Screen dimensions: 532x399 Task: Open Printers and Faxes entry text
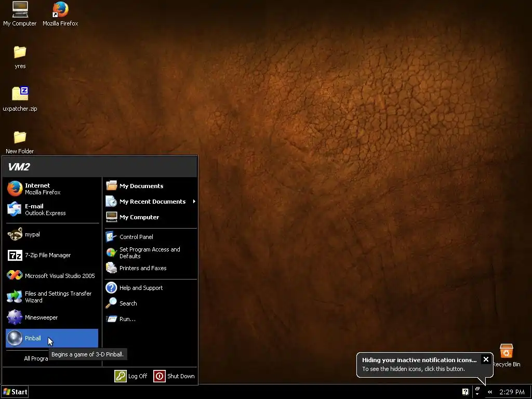tap(143, 268)
